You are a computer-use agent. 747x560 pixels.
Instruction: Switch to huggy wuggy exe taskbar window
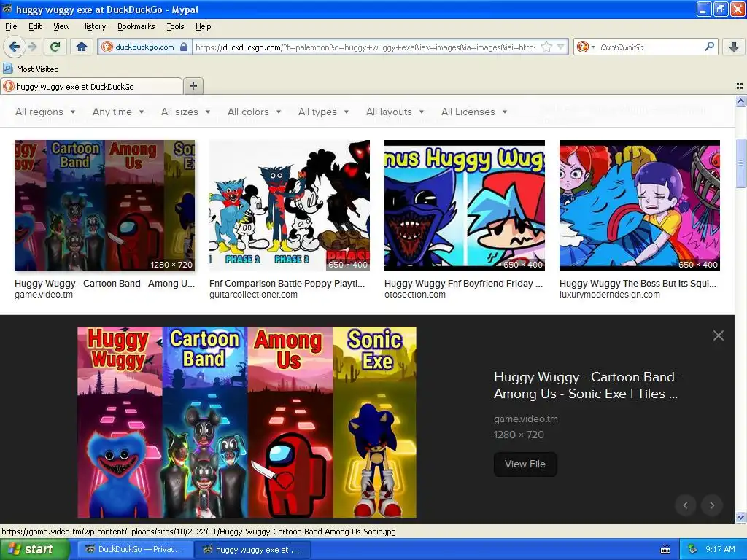[x=252, y=550]
